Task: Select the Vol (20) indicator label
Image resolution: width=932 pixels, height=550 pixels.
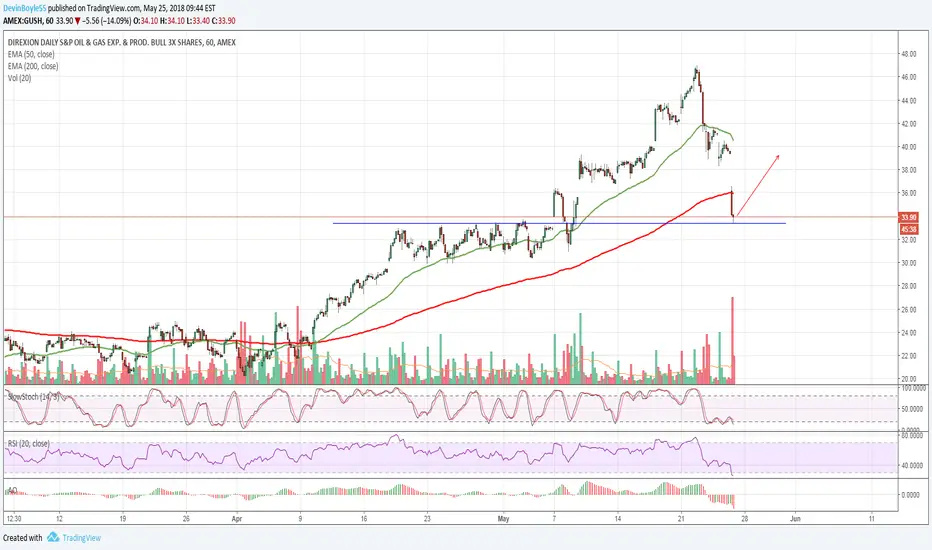Action: point(20,78)
